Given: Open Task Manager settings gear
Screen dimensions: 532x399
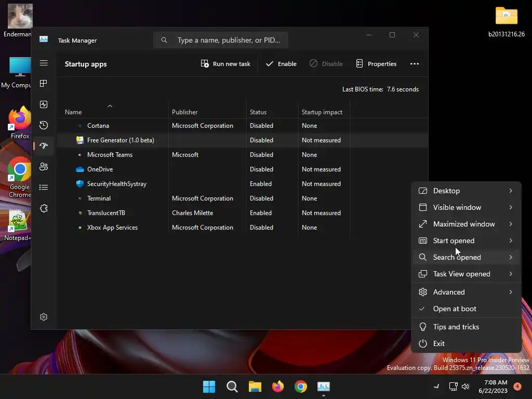Looking at the screenshot, I should click(x=44, y=317).
